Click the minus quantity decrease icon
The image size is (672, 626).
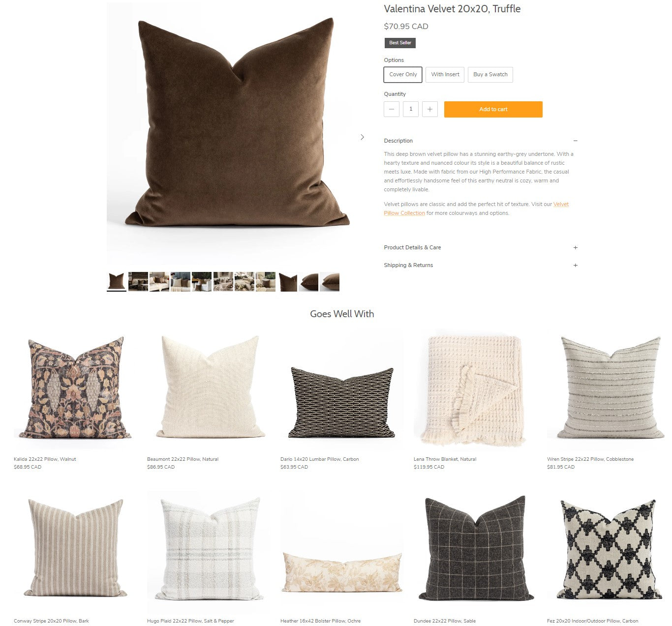pyautogui.click(x=391, y=109)
